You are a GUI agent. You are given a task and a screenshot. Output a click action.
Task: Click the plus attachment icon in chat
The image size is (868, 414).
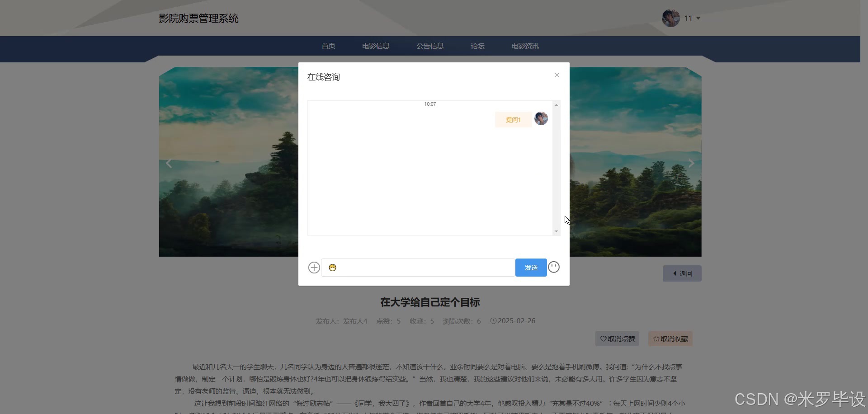click(314, 268)
